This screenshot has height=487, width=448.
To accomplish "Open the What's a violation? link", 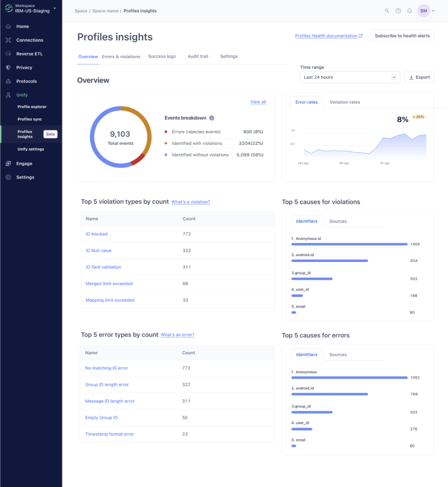I will (x=191, y=202).
